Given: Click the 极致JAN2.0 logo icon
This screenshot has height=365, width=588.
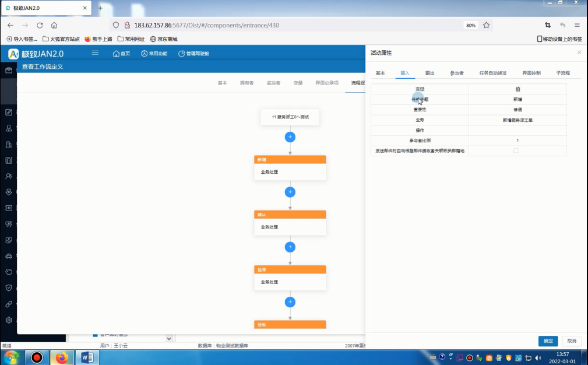Looking at the screenshot, I should pyautogui.click(x=13, y=54).
